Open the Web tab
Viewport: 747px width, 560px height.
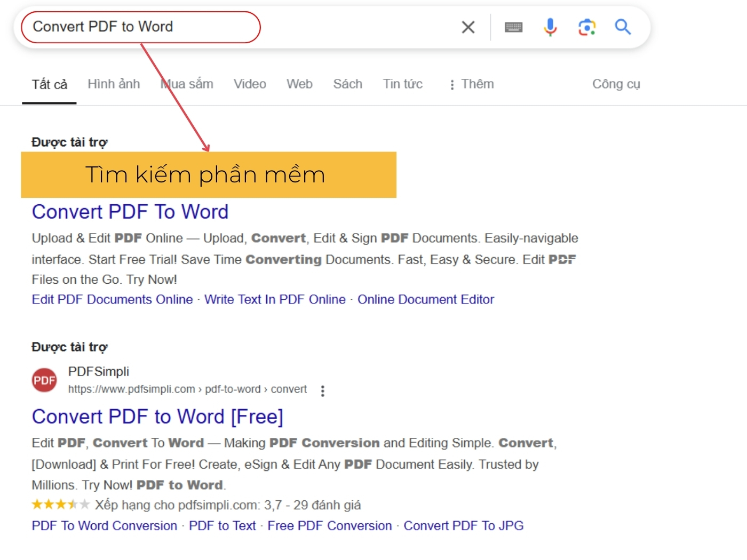coord(299,84)
